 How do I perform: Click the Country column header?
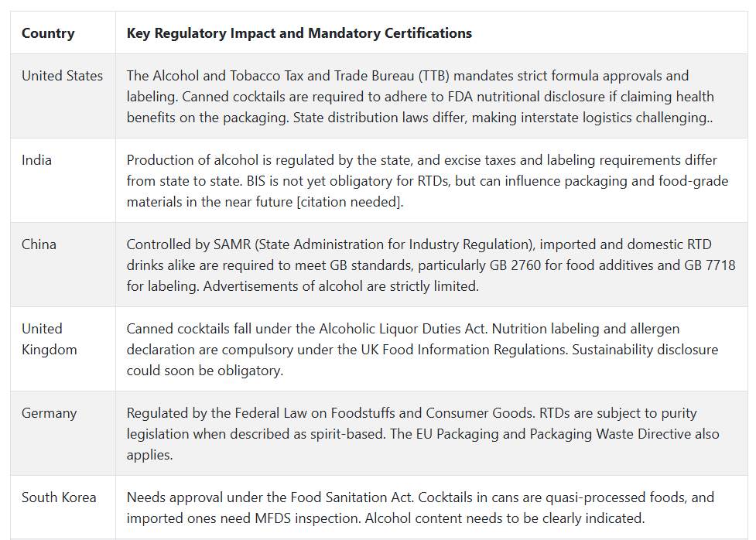(48, 33)
